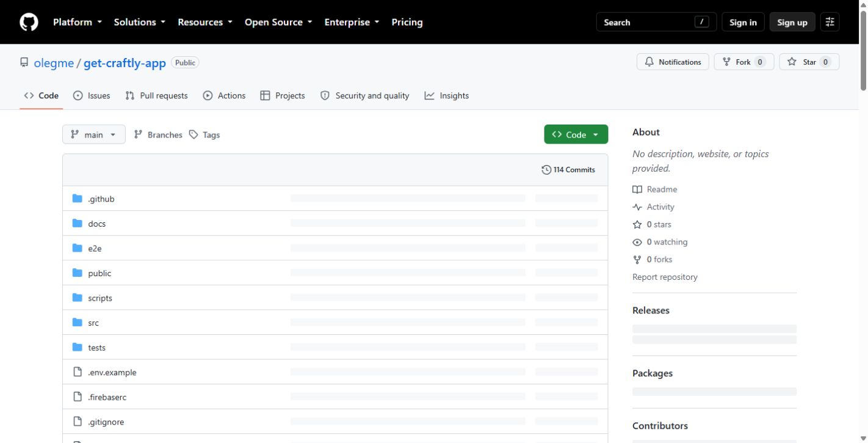Screen dimensions: 868x443
Task: Click the folder icon beside scripts
Action: (x=78, y=298)
